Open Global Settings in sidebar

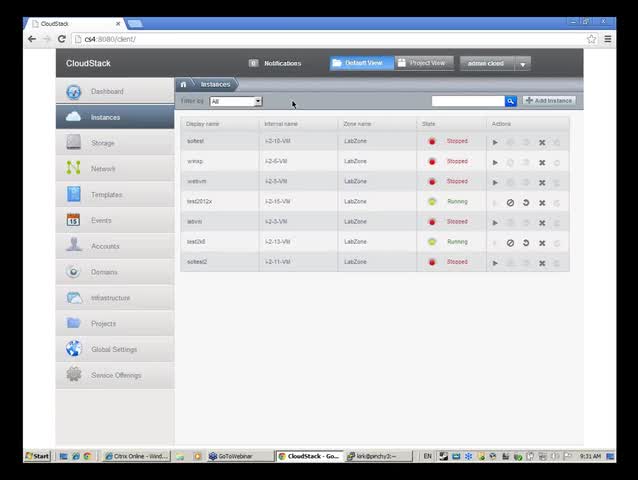click(115, 349)
